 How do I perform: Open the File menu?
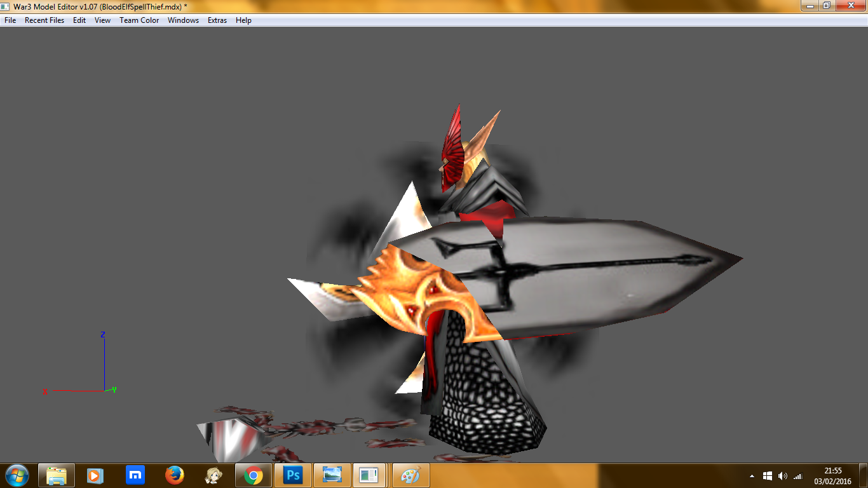(10, 20)
